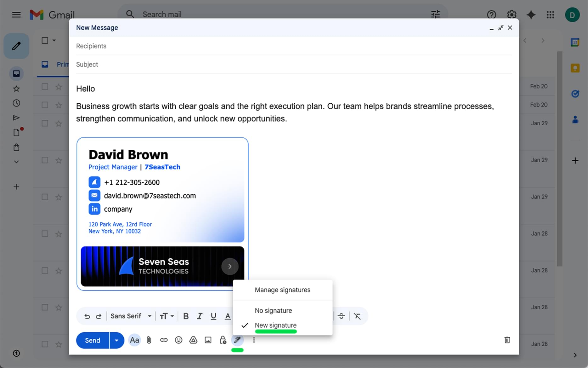This screenshot has height=368, width=588.
Task: Star the first Jan 29 email
Action: click(59, 123)
